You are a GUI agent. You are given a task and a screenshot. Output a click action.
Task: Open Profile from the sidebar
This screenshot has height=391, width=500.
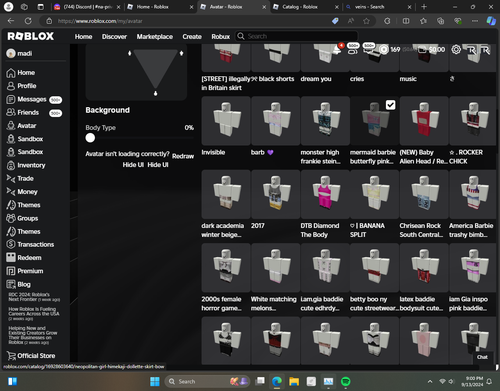22,86
